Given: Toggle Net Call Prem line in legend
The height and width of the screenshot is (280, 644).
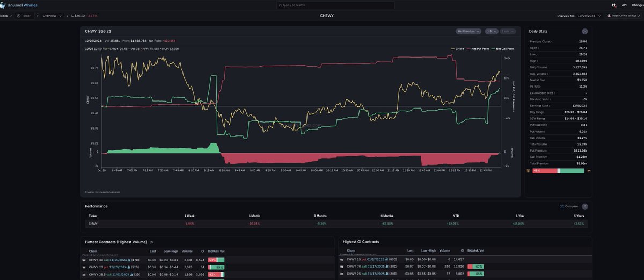Looking at the screenshot, I should point(503,49).
